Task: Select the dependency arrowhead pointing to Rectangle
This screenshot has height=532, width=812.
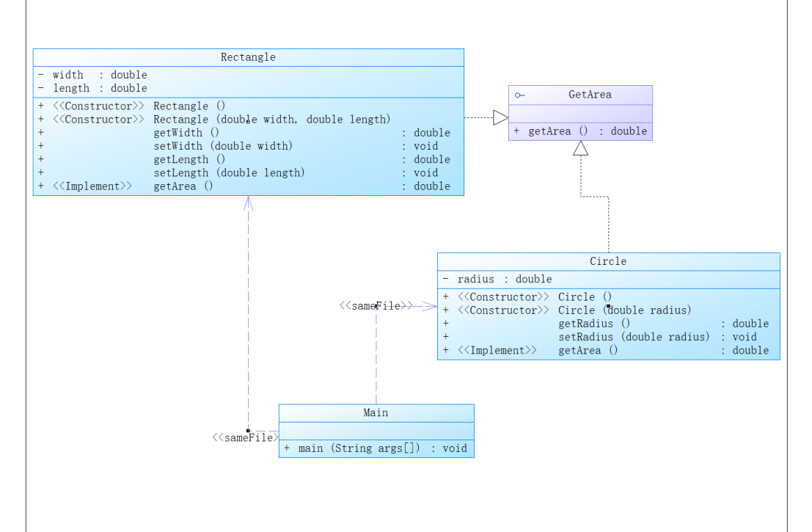Action: [248, 203]
